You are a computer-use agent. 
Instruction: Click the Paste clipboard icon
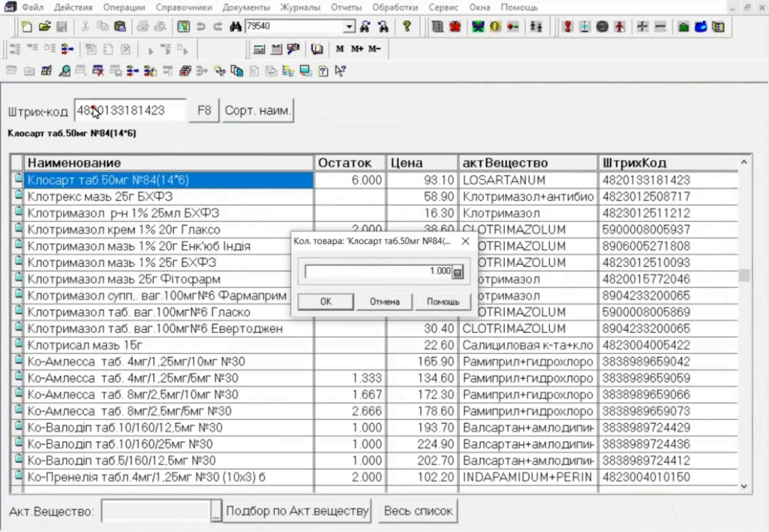coord(120,26)
